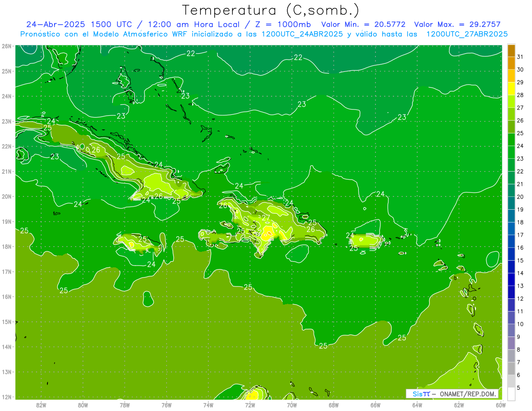Select 'Valor Max. = 29.2757' text
Viewport: 532px width, 411px height.
pos(457,24)
